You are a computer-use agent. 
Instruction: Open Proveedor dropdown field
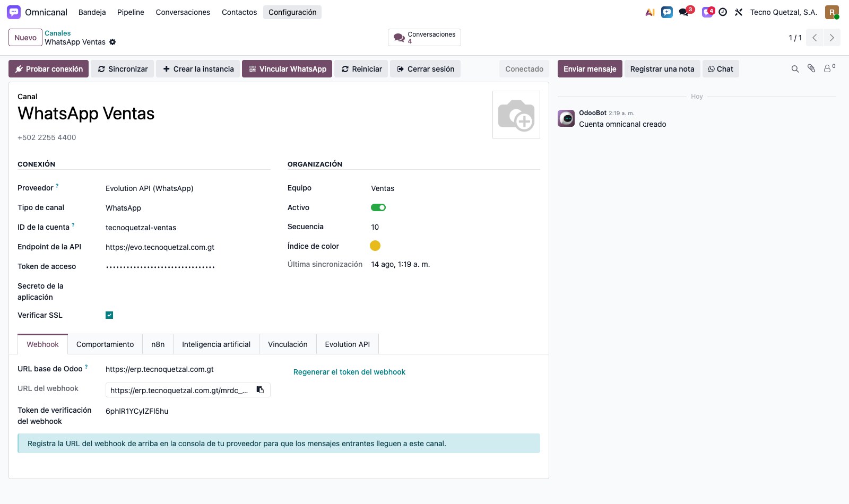[x=188, y=188]
